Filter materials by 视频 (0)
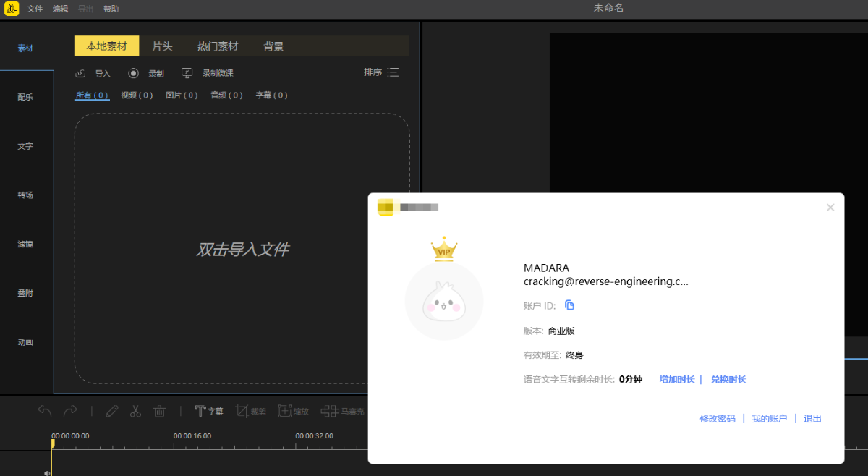This screenshot has width=868, height=476. pos(137,95)
